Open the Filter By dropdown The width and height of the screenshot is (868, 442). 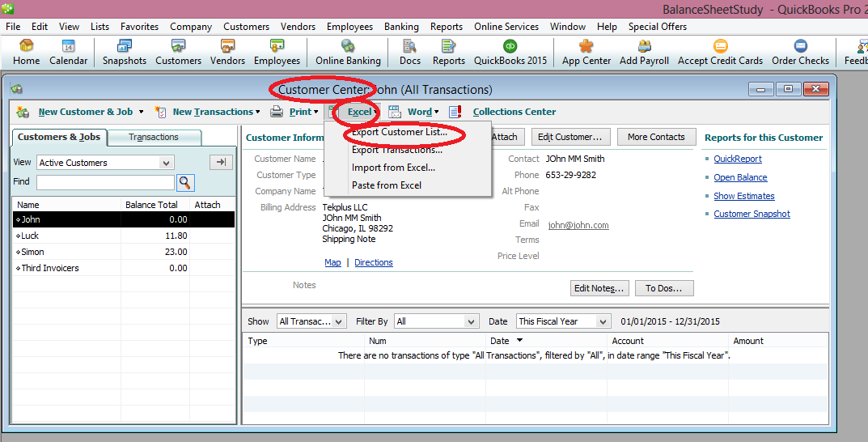click(472, 321)
